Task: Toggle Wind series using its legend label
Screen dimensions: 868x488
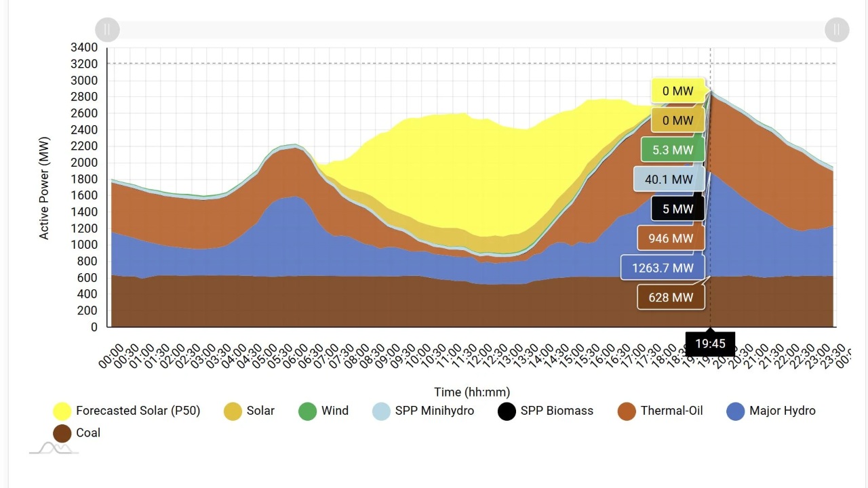Action: (335, 411)
